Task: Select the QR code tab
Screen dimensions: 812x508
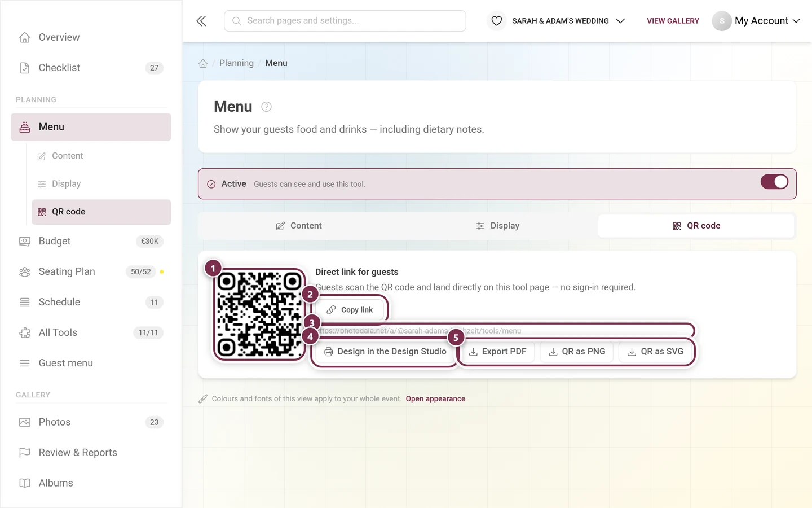Action: click(x=696, y=226)
